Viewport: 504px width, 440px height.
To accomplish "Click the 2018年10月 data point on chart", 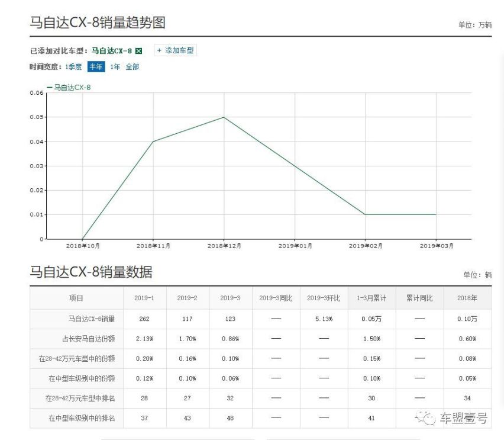I will (x=83, y=239).
